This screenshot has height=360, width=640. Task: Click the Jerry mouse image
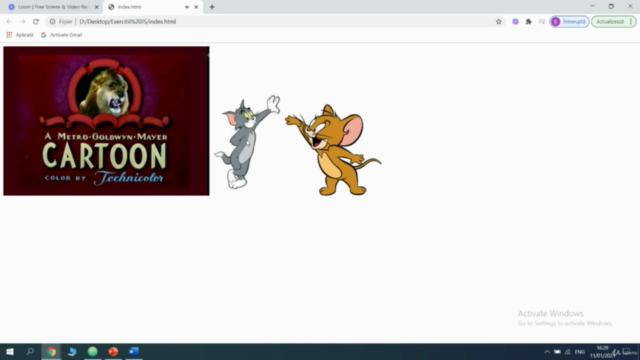click(333, 150)
